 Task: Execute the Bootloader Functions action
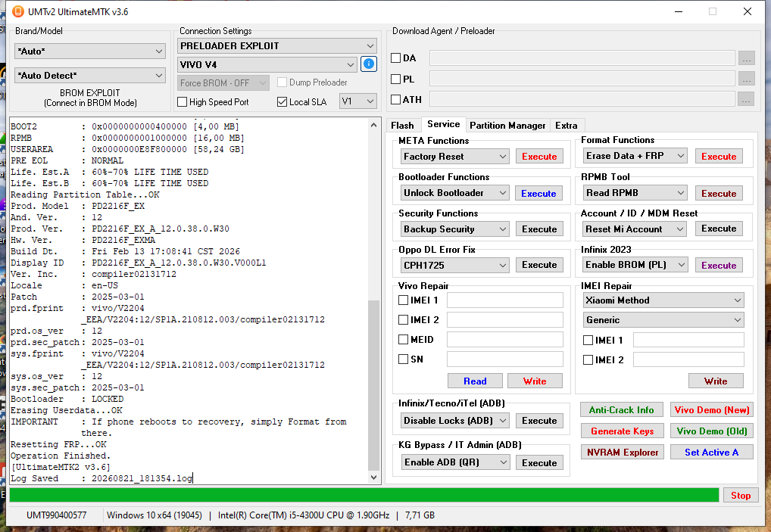coord(538,194)
